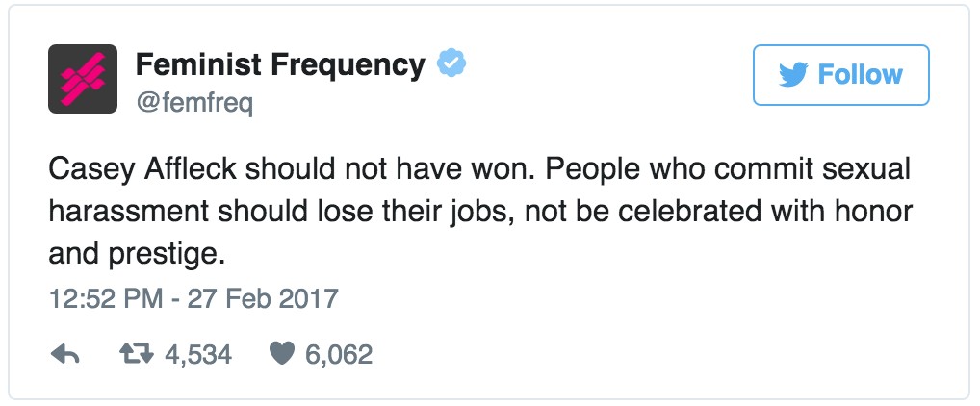Click the 4,534 retweet count
The height and width of the screenshot is (406, 980).
point(198,354)
